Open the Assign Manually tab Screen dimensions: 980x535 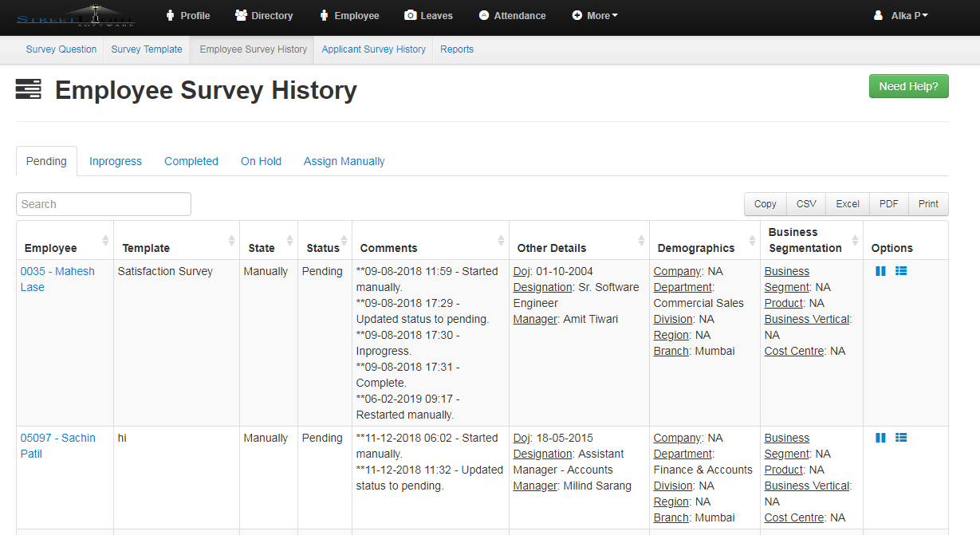[x=344, y=161]
